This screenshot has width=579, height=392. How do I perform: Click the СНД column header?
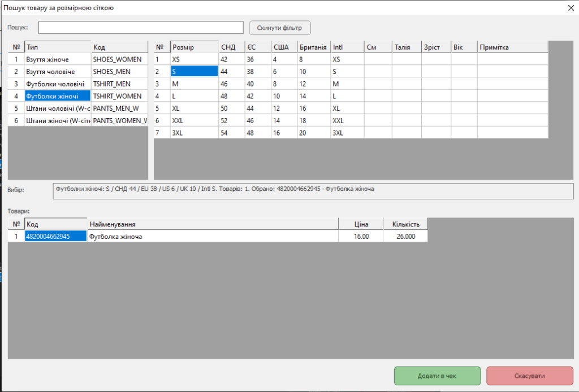(x=231, y=47)
